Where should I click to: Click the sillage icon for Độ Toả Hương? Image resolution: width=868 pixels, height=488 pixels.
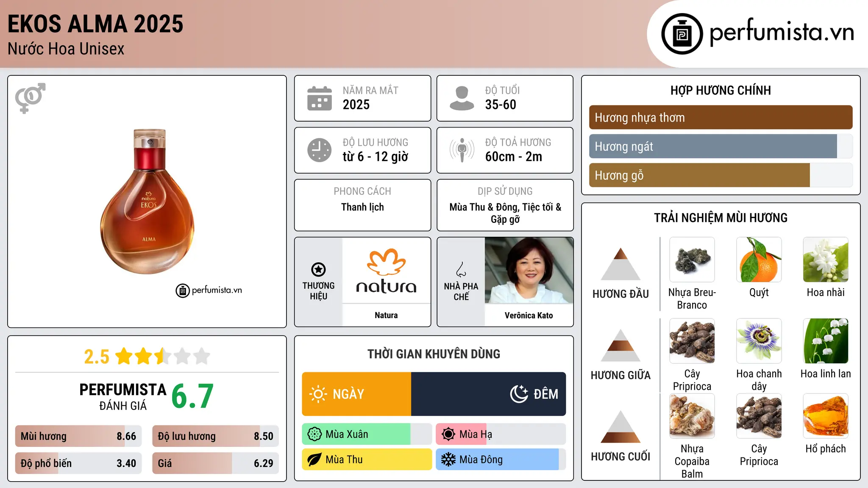[462, 150]
